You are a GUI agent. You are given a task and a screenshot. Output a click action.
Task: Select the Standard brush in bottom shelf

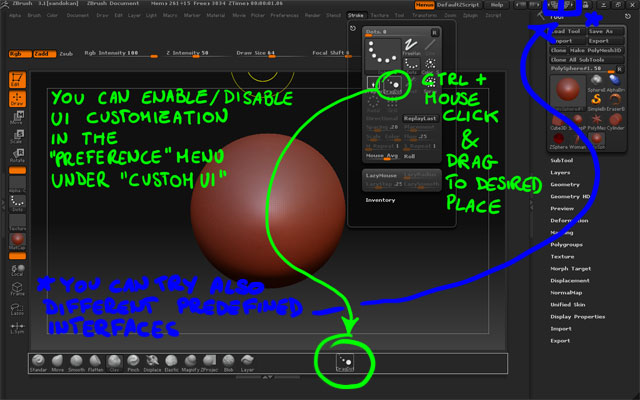coord(38,363)
